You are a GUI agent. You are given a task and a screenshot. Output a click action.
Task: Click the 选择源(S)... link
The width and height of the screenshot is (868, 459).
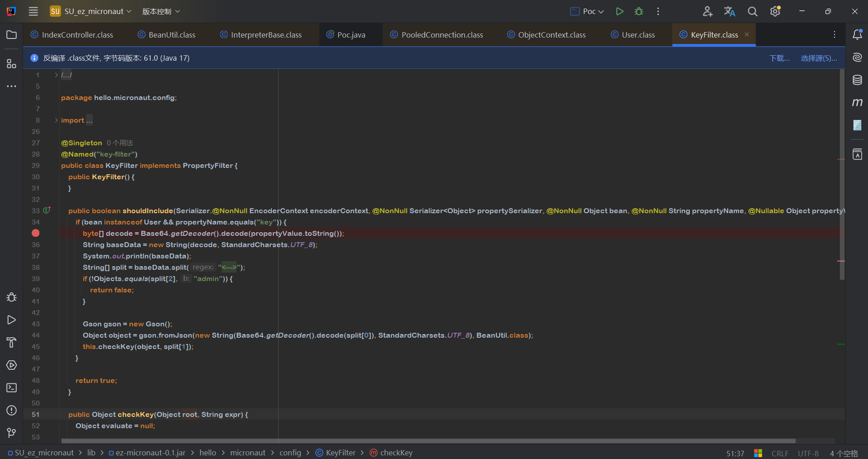(x=819, y=58)
